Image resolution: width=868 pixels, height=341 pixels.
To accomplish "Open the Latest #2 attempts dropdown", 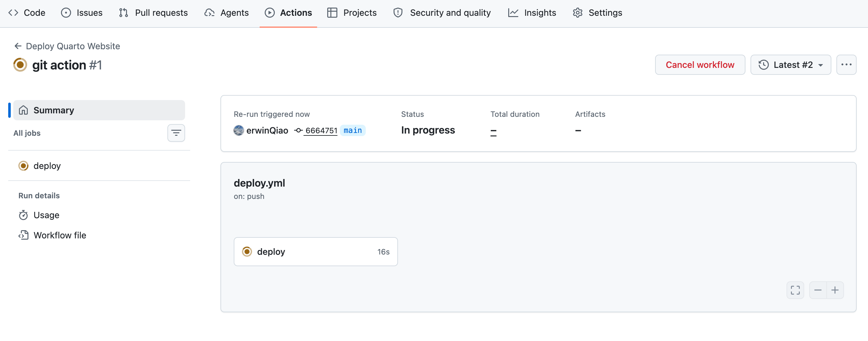I will (x=791, y=65).
